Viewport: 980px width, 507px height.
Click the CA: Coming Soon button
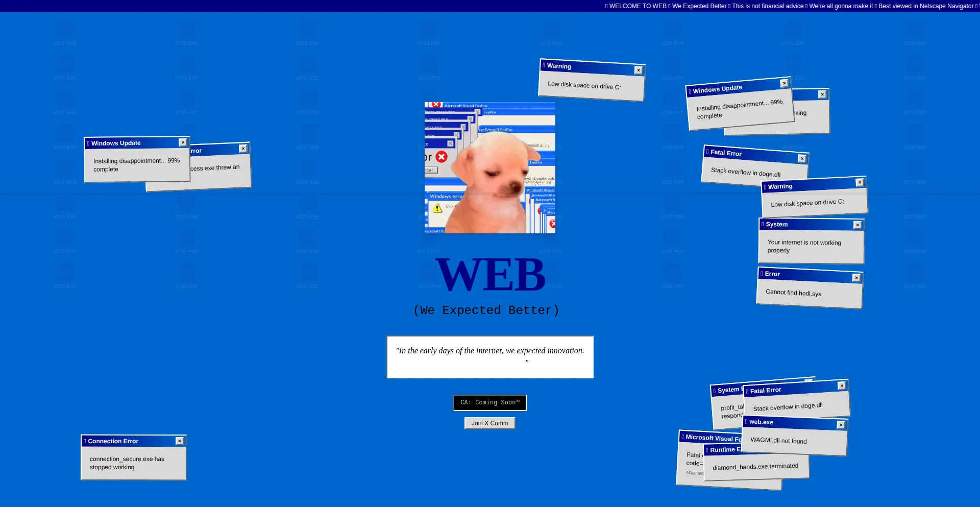click(x=489, y=403)
